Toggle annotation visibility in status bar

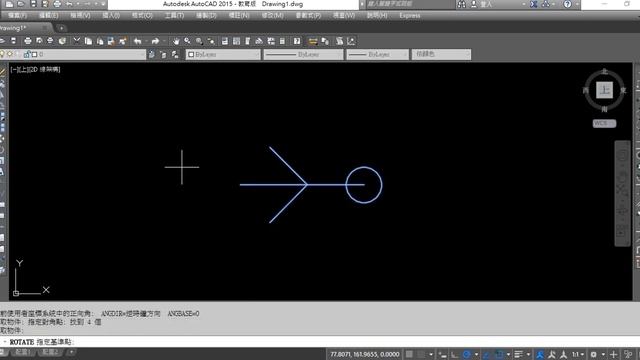[x=540, y=354]
